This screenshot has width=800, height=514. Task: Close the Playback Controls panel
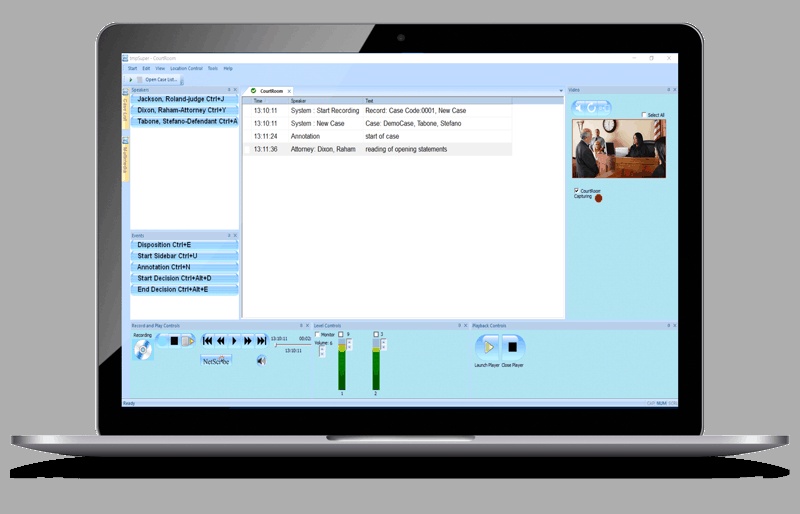point(674,326)
